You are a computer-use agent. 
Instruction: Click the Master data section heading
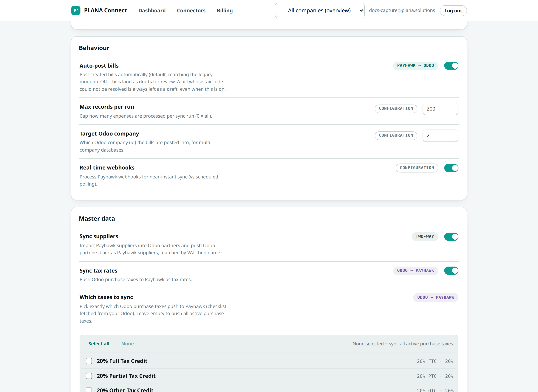click(97, 219)
